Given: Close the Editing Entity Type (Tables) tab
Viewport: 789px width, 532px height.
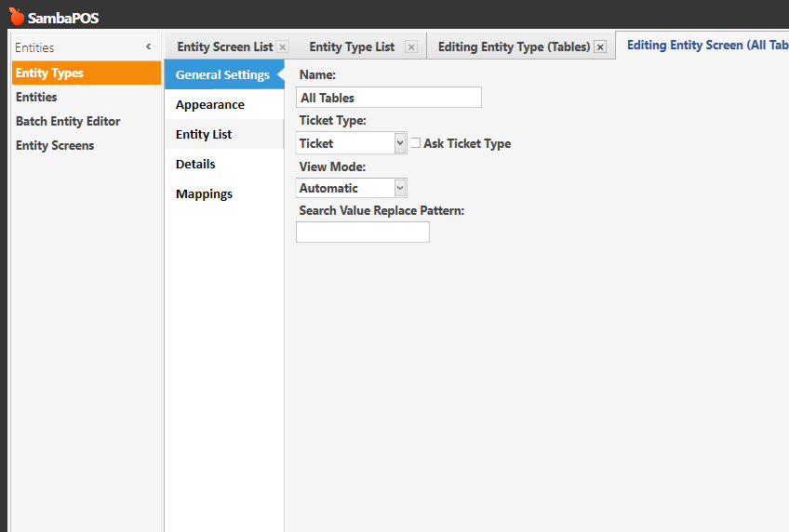Looking at the screenshot, I should tap(600, 47).
